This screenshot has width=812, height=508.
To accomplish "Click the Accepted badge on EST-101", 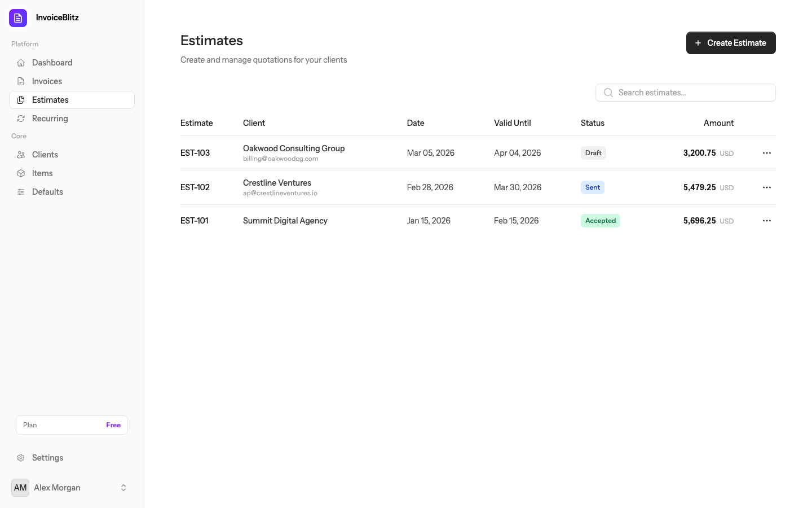I will point(600,220).
